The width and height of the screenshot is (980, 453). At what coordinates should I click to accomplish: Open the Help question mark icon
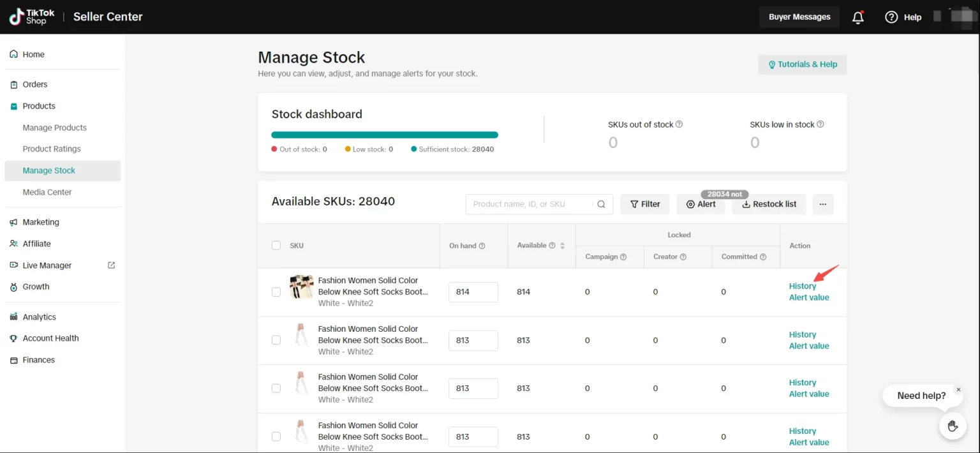[891, 17]
